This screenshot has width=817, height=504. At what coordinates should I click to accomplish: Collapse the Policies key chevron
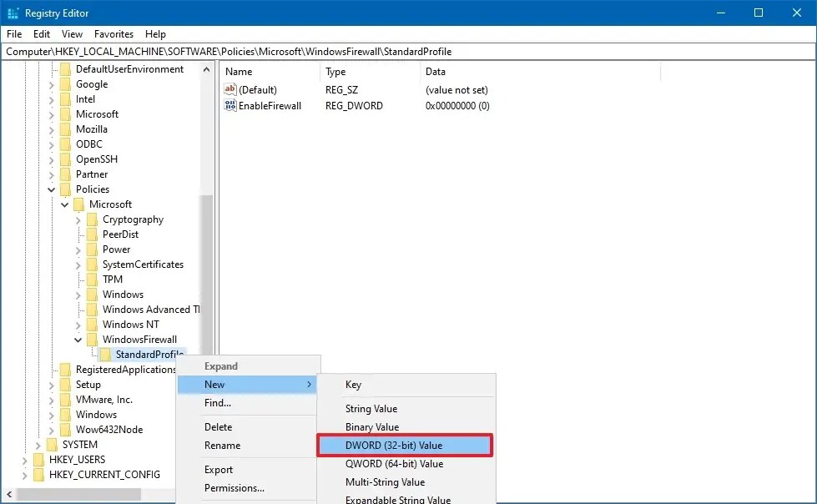coord(51,189)
